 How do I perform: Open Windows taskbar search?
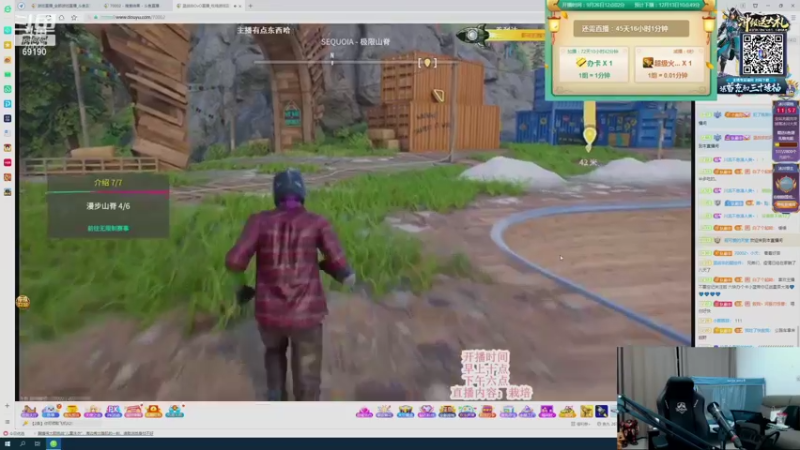22,444
